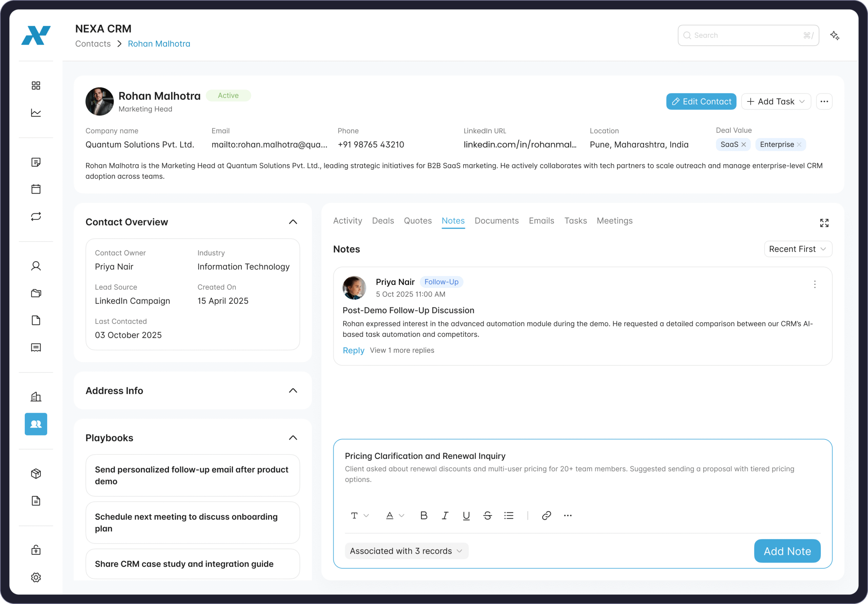Open the text color picker dropdown
This screenshot has height=604, width=868.
(395, 515)
